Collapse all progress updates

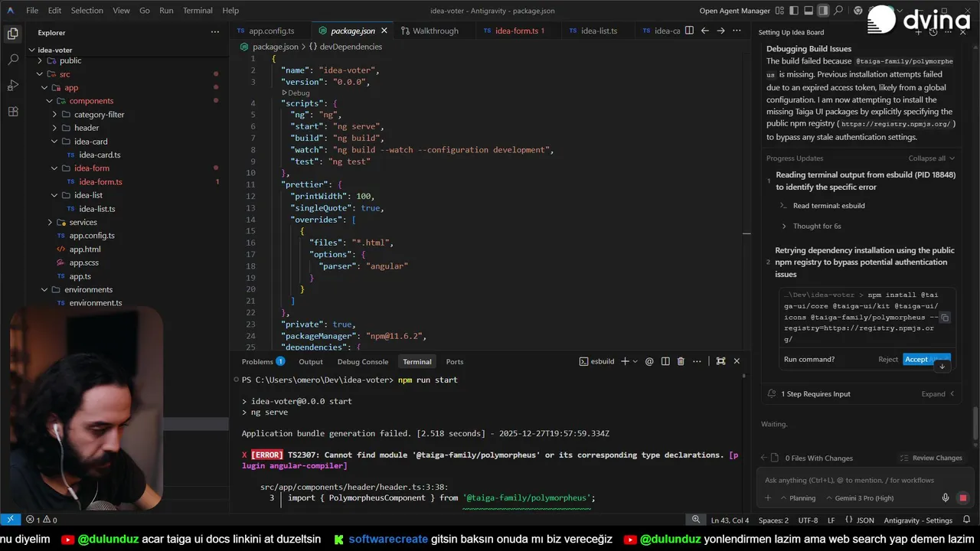pyautogui.click(x=931, y=158)
